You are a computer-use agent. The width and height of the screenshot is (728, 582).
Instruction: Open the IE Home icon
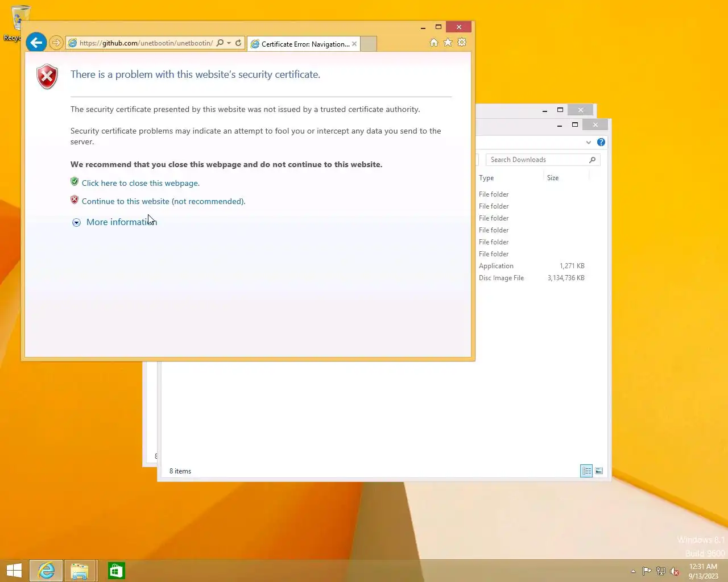(434, 43)
